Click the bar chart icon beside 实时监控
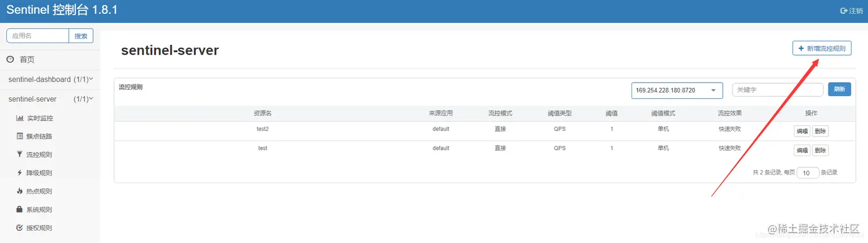This screenshot has width=868, height=243. [20, 118]
